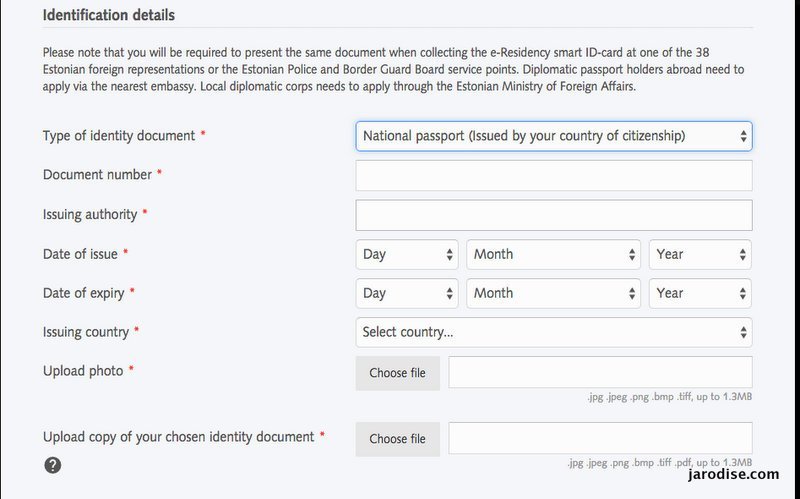Click Choose file for Upload photo
This screenshot has width=800, height=499.
(397, 373)
